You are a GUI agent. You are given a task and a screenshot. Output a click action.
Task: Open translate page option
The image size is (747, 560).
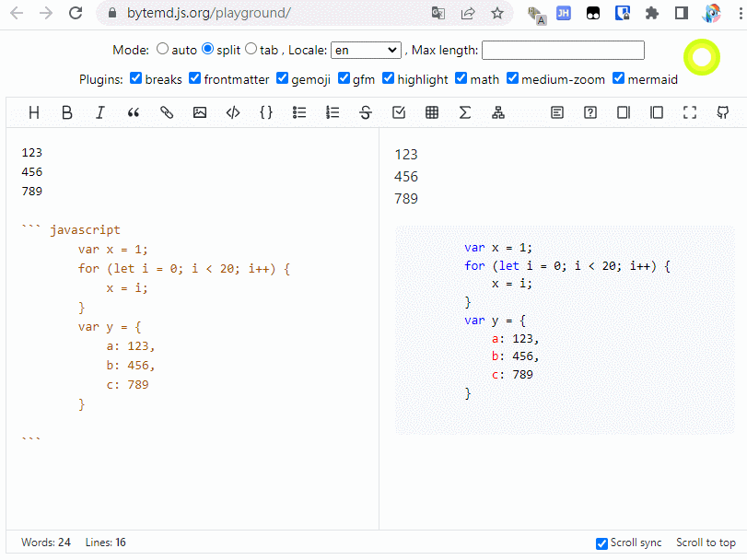438,13
